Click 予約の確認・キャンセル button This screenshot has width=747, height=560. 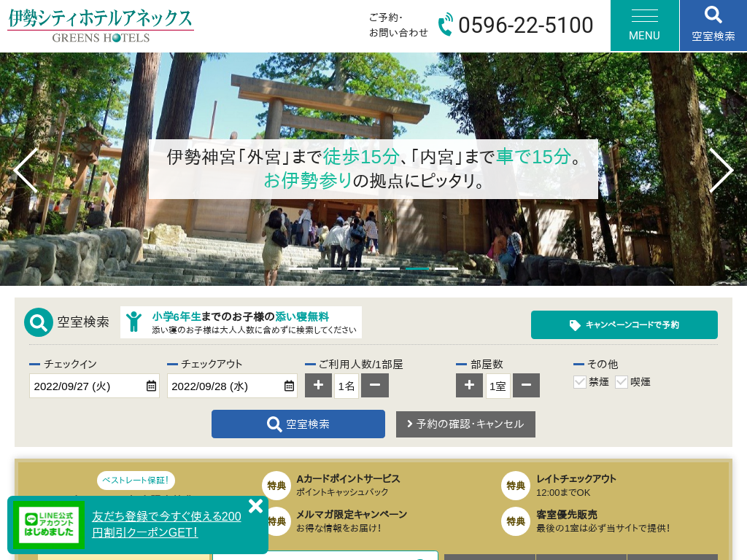coord(465,424)
